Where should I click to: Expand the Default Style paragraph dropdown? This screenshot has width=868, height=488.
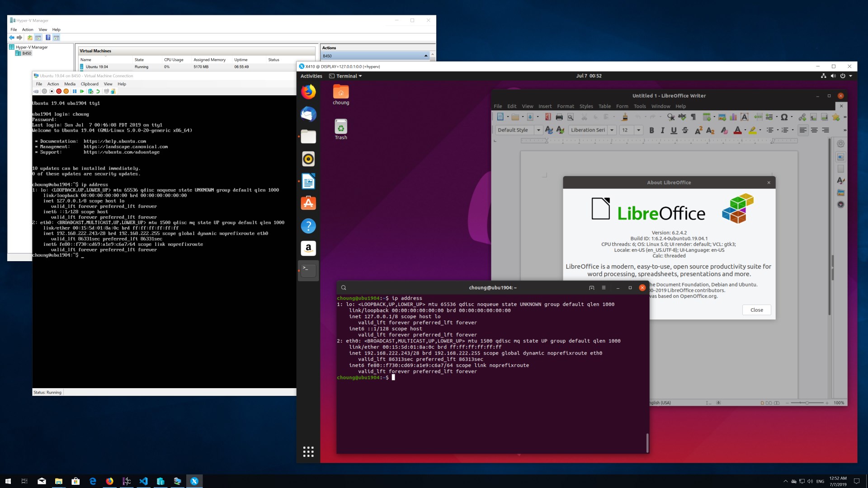(x=538, y=130)
